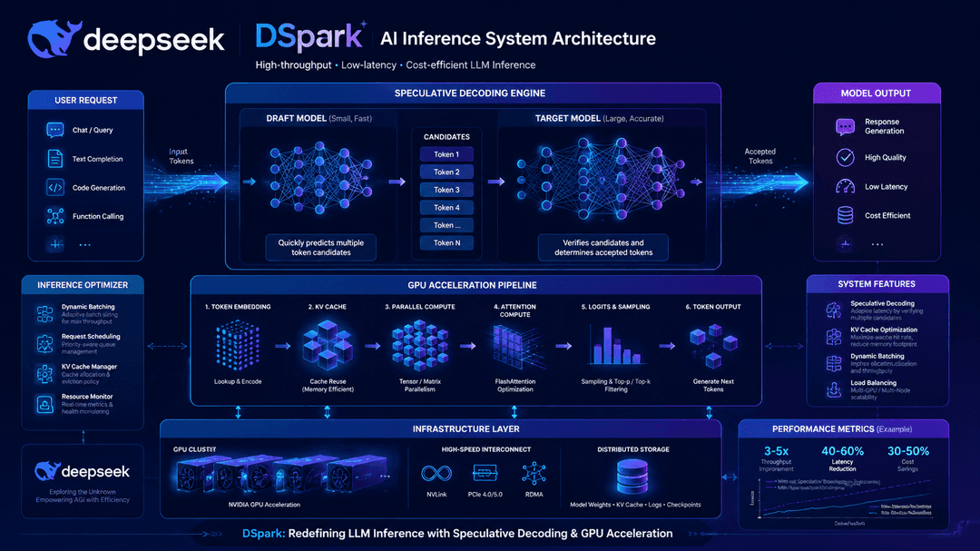Select the Token 4 candidate box
980x551 pixels.
(446, 208)
